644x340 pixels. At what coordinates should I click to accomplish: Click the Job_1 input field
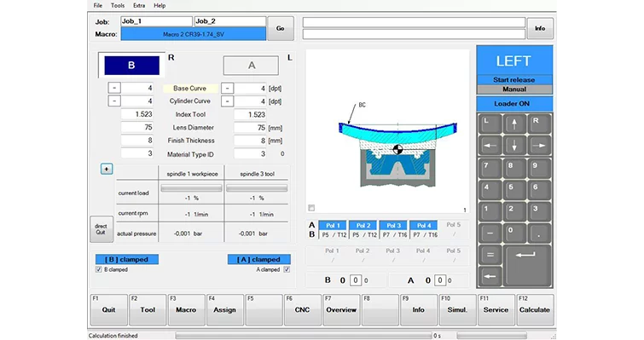156,21
